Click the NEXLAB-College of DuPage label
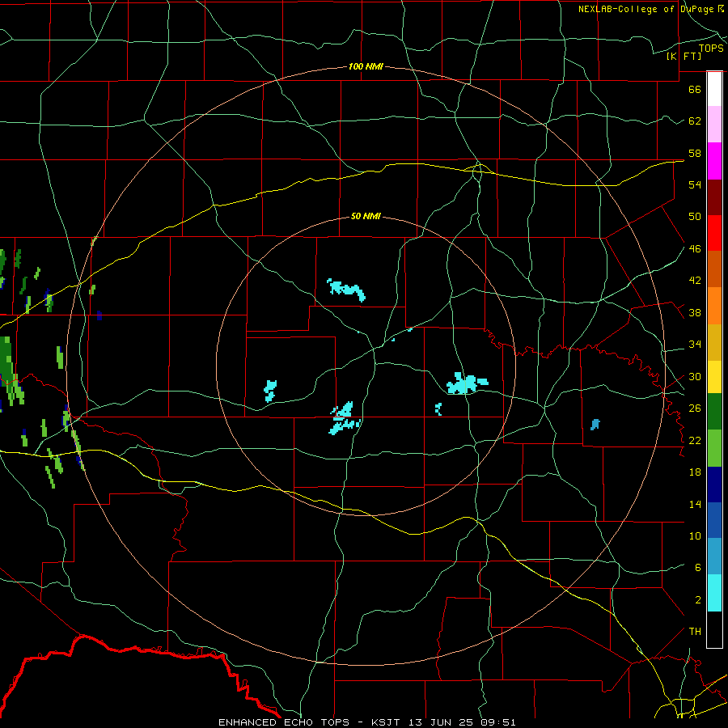Image resolution: width=728 pixels, height=728 pixels. click(647, 9)
